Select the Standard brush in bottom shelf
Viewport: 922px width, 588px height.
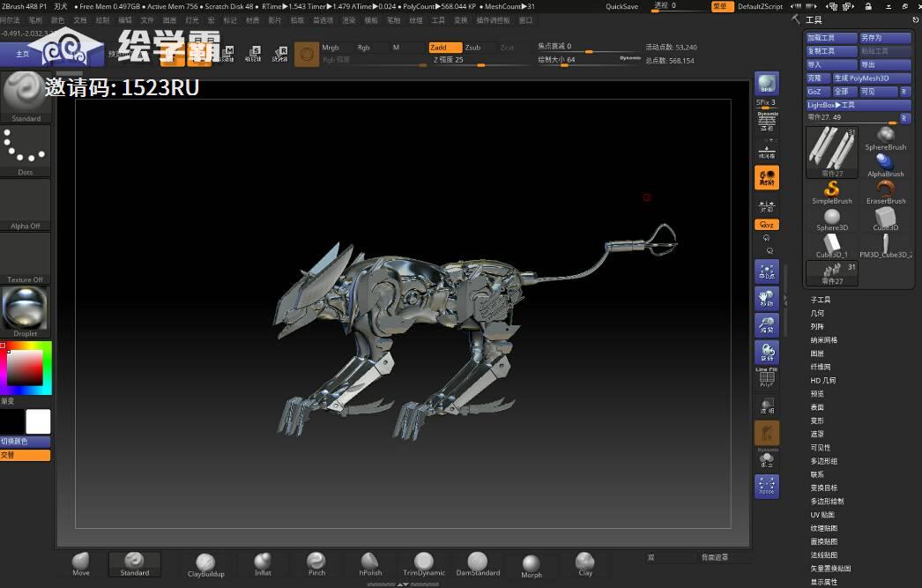(134, 564)
